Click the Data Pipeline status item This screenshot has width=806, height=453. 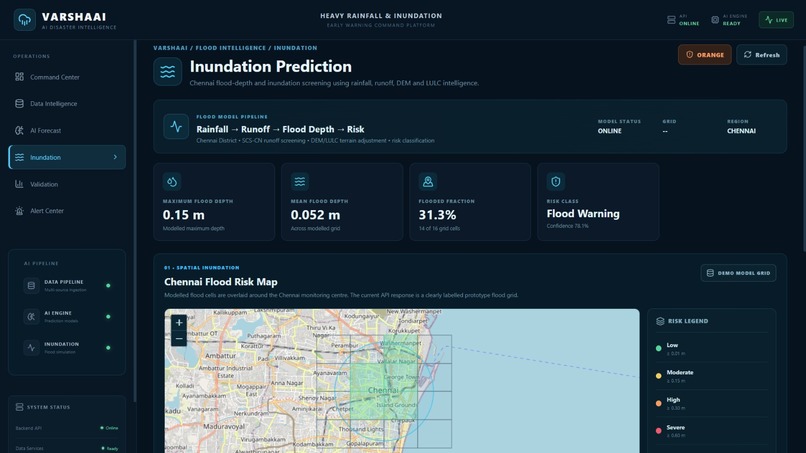[x=67, y=286]
